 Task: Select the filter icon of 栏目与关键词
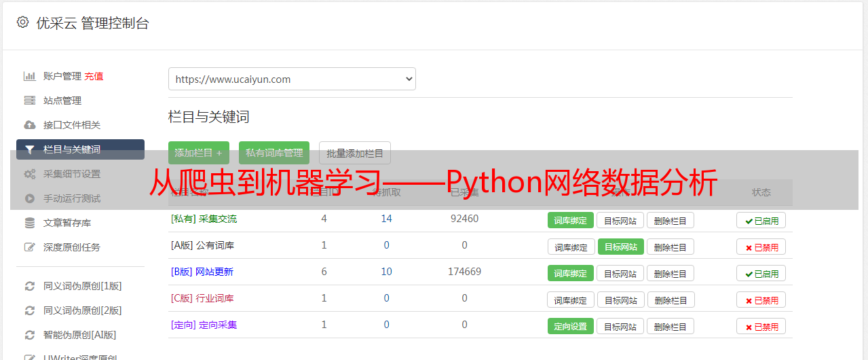click(29, 149)
